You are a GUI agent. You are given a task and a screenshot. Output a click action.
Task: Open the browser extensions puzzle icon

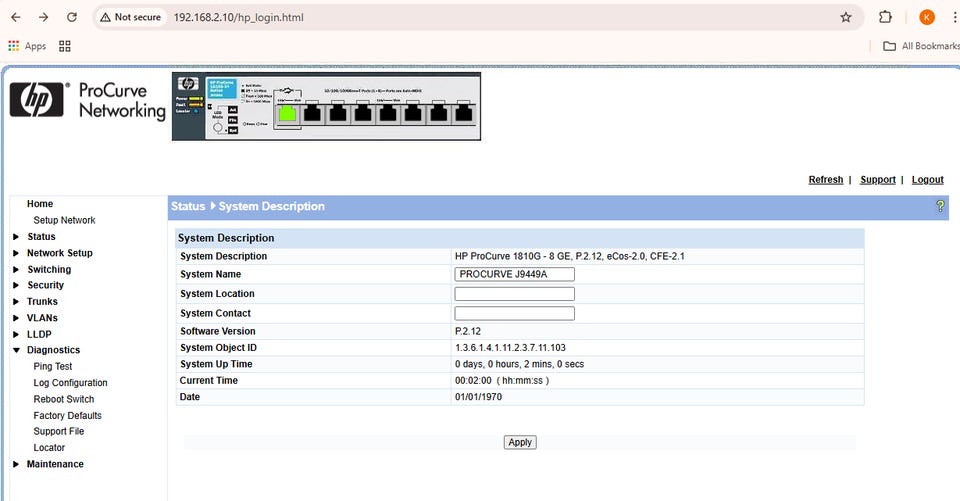[885, 17]
